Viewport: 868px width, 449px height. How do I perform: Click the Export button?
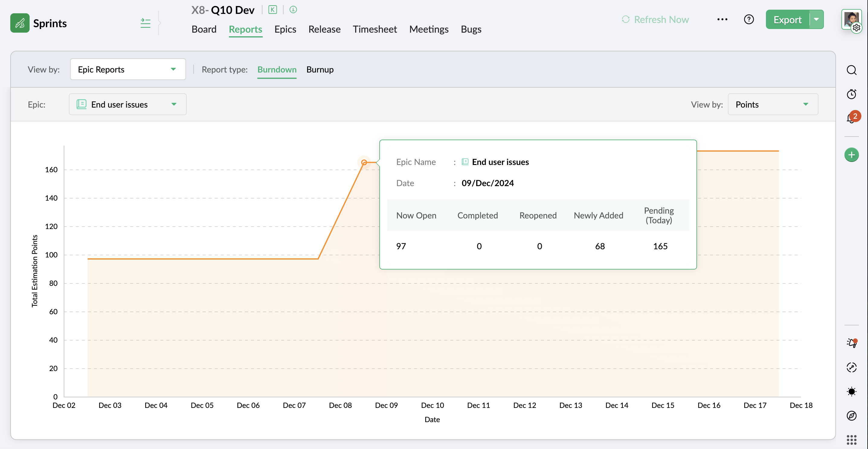(787, 20)
